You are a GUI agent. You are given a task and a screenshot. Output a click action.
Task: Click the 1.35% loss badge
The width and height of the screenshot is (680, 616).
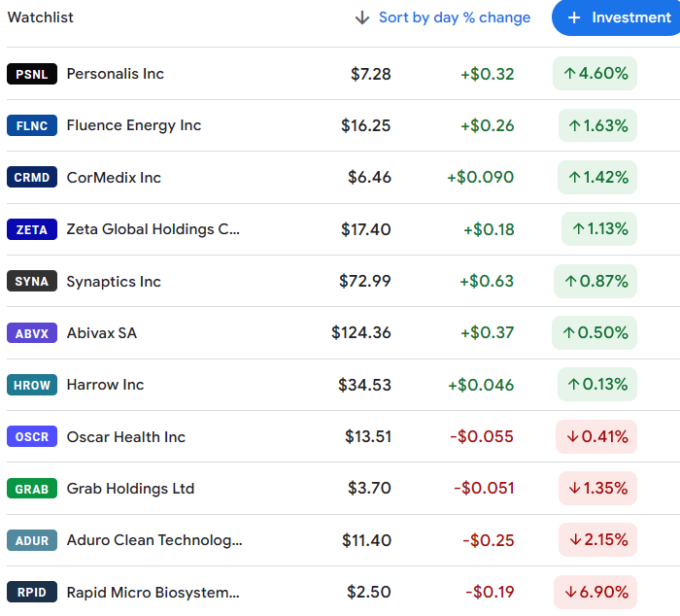pyautogui.click(x=597, y=488)
